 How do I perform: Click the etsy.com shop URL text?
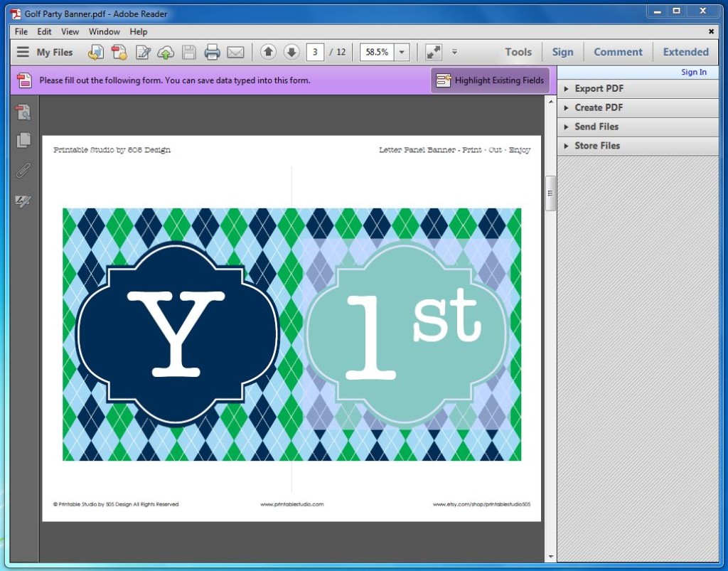[481, 504]
